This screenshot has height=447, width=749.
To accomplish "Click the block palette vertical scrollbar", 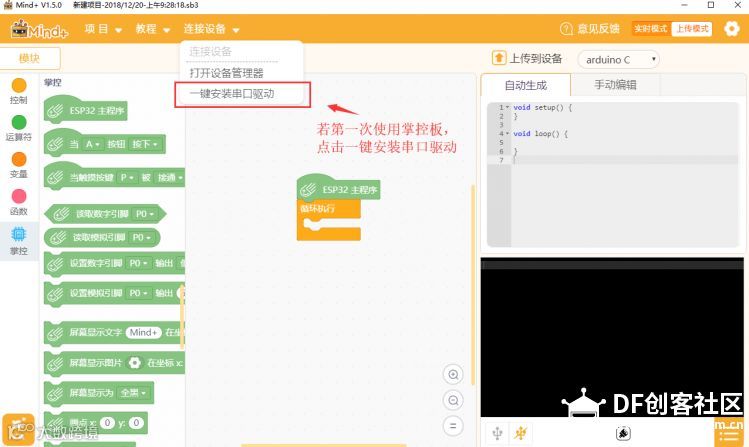I will pos(182,317).
